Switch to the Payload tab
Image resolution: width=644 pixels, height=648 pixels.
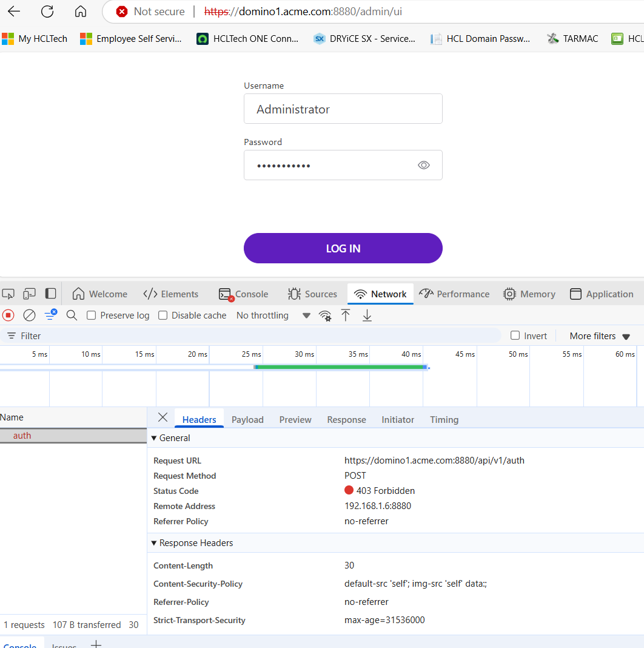[247, 420]
